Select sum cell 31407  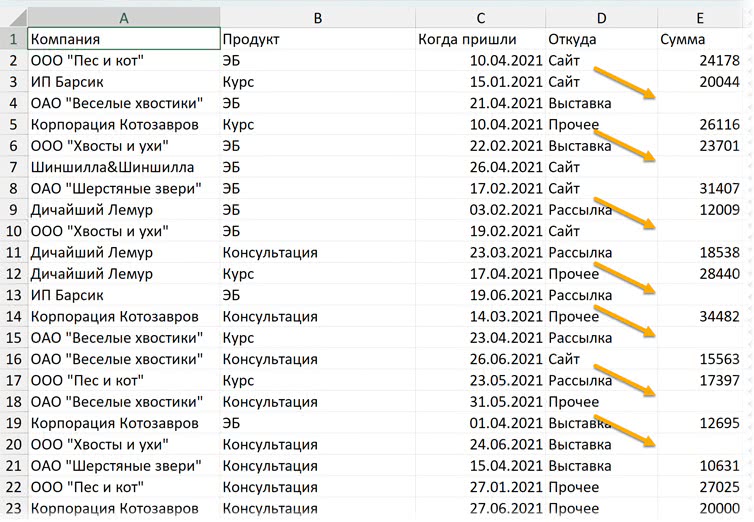(700, 188)
